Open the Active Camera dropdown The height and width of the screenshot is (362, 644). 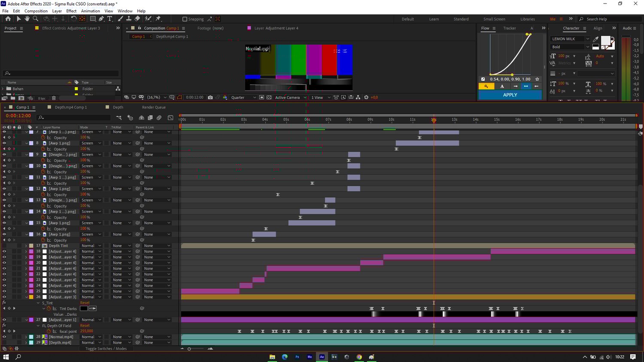coord(291,97)
